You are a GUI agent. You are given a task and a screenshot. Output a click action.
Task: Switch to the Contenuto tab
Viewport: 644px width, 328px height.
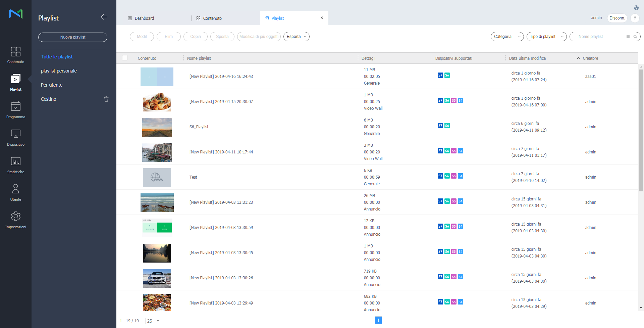(212, 18)
